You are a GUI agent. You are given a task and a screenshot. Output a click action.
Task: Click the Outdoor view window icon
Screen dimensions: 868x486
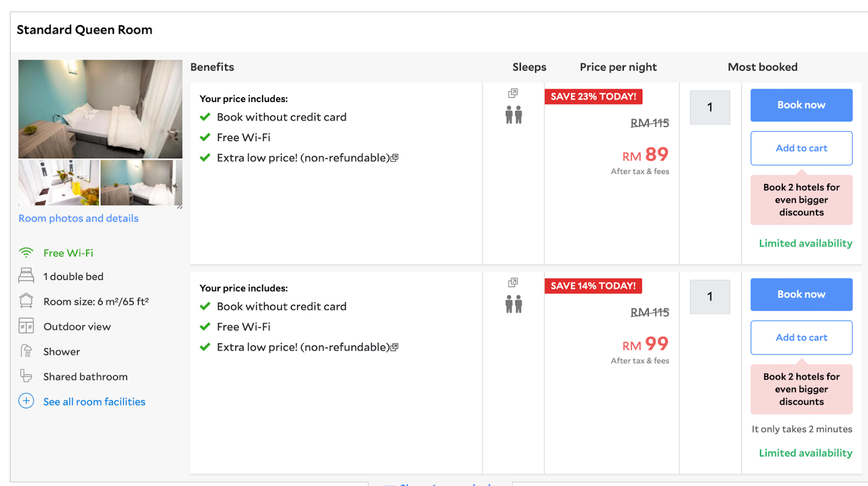click(x=26, y=326)
